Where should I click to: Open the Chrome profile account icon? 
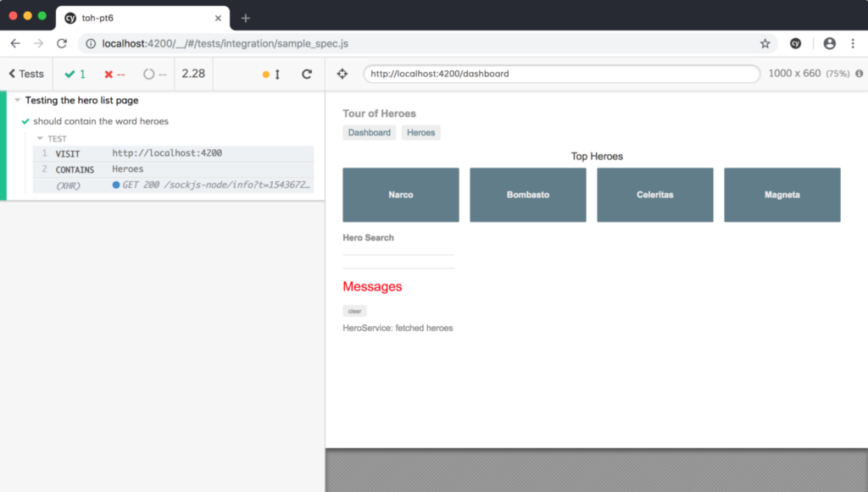[x=829, y=43]
